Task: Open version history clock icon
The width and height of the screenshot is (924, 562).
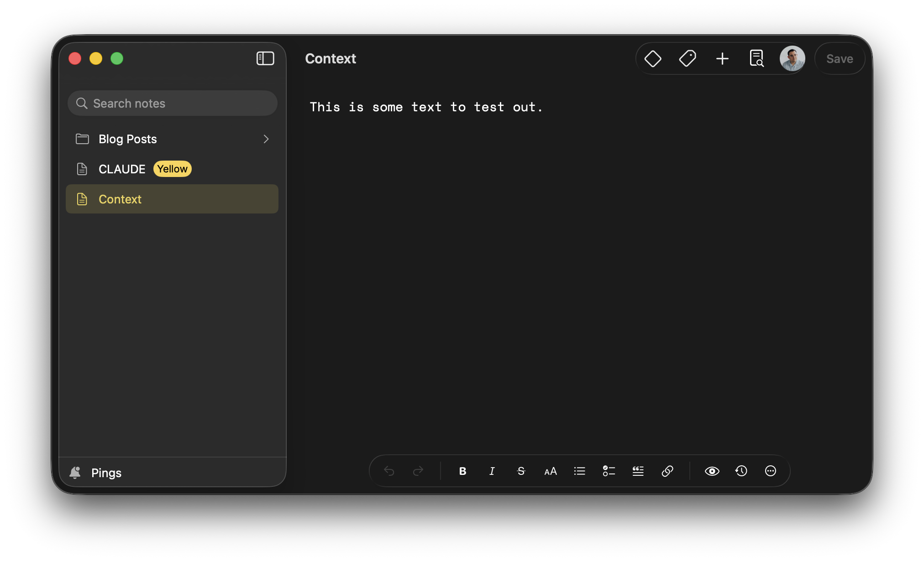Action: point(741,471)
